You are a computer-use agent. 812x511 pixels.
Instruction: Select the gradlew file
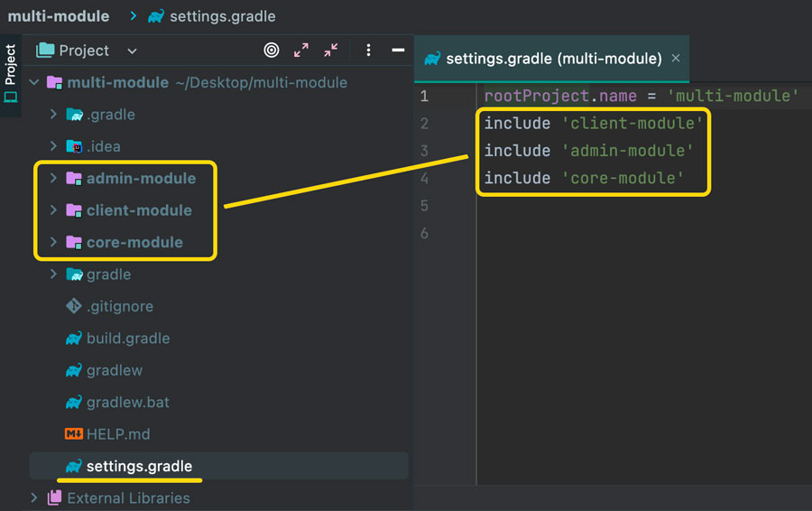pos(115,370)
